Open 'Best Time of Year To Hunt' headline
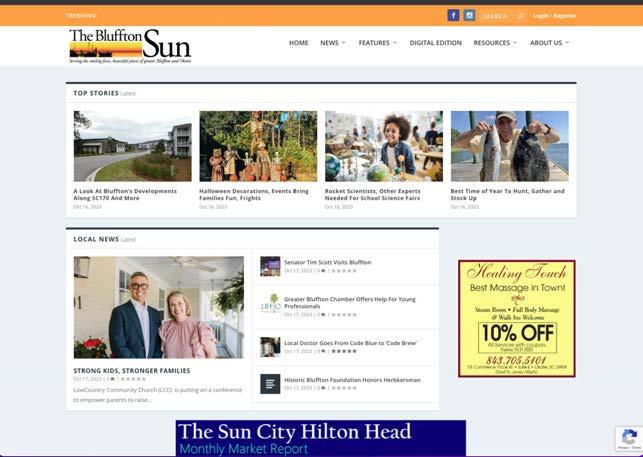Image resolution: width=643 pixels, height=457 pixels. point(507,194)
